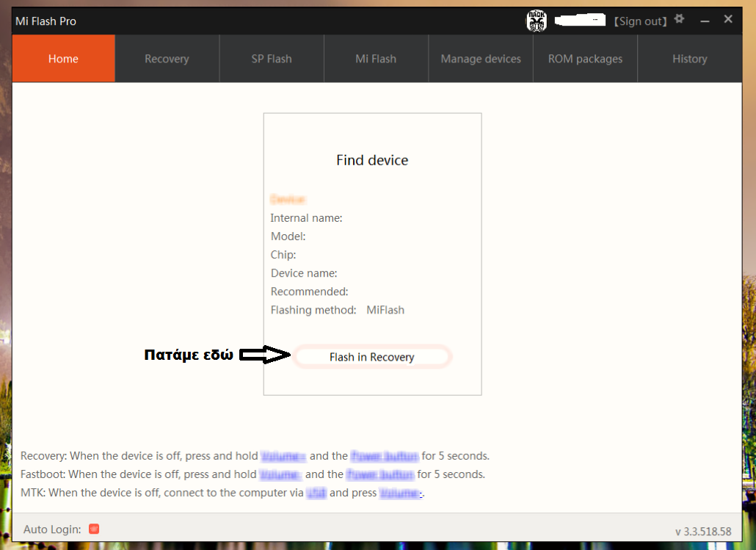Close the Mi Flash Pro window
Screen dimensions: 756x550
(x=728, y=19)
